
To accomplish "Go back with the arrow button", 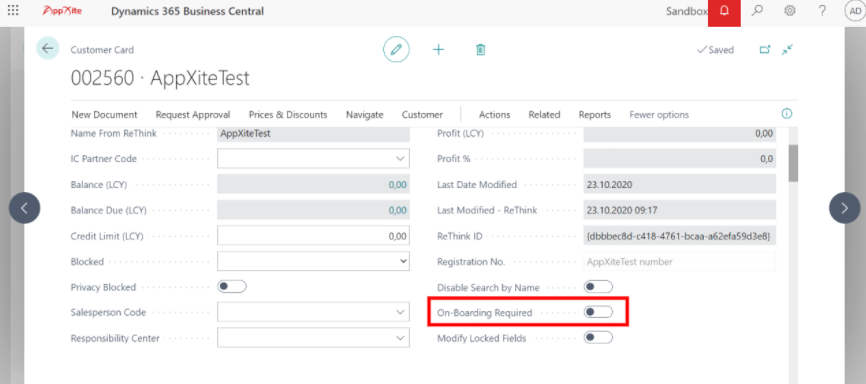I will [x=48, y=49].
